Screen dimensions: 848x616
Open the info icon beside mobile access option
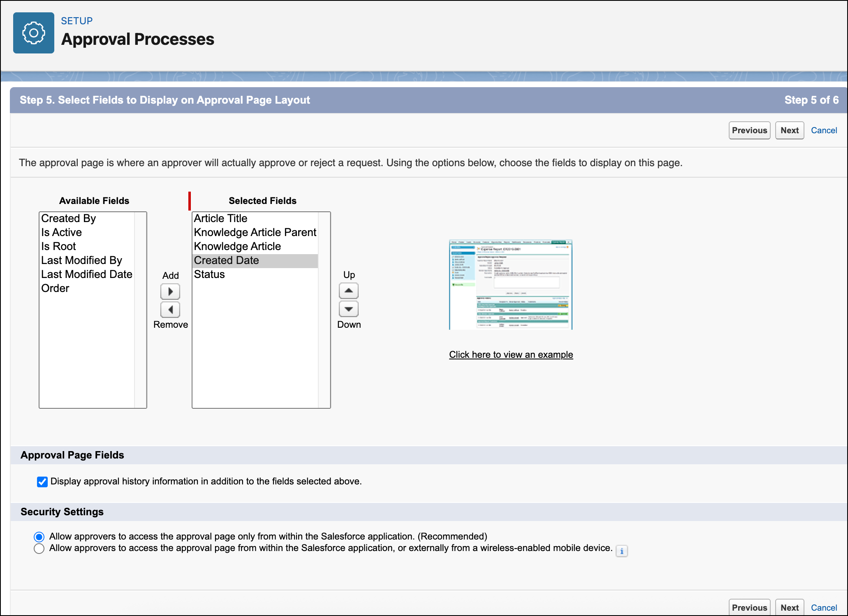coord(622,551)
